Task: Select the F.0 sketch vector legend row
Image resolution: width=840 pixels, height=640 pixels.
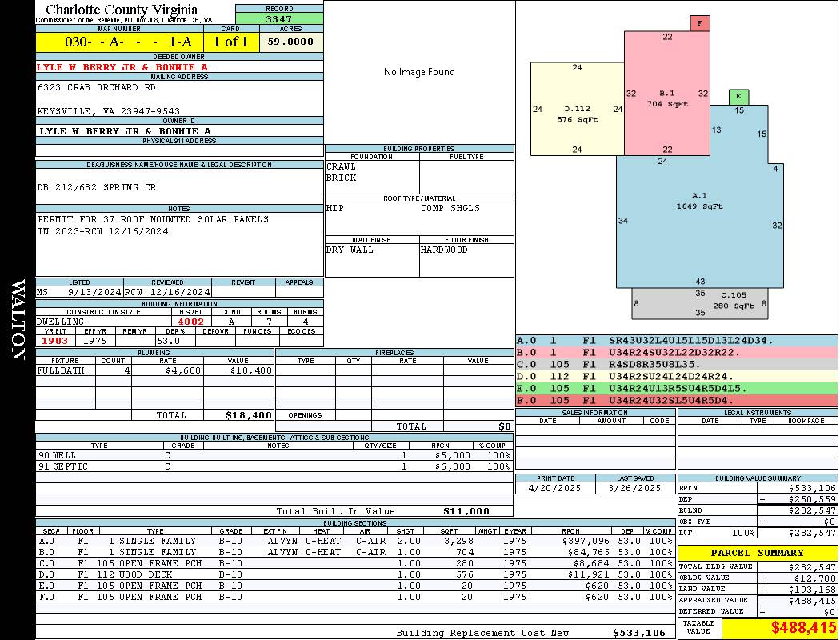Action: tap(677, 401)
